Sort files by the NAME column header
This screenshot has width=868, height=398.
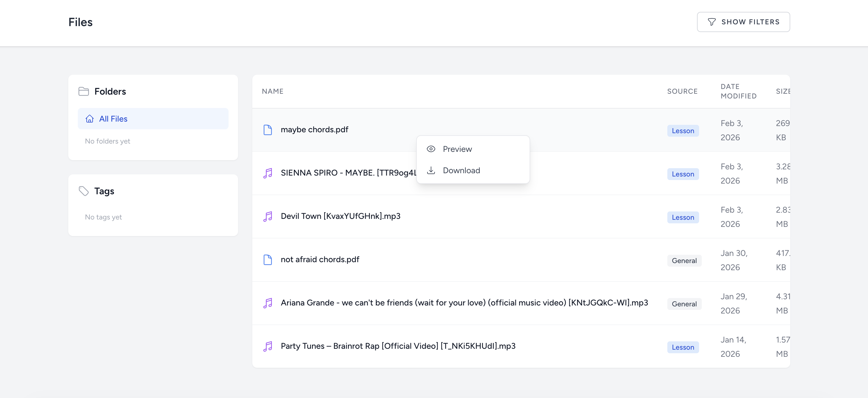pos(272,91)
